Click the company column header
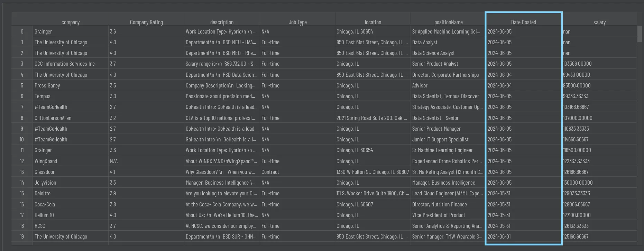Screen dimensions: 644x251 (x=71, y=22)
